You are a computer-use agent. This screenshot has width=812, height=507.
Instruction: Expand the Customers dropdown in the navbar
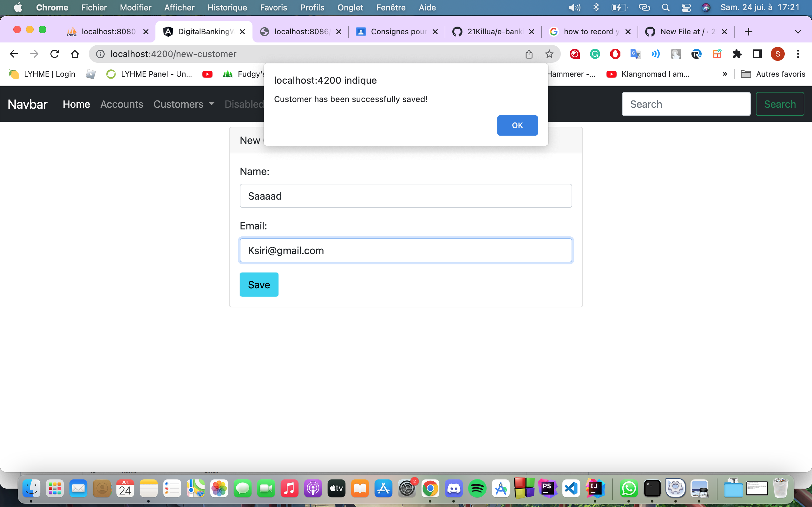184,104
